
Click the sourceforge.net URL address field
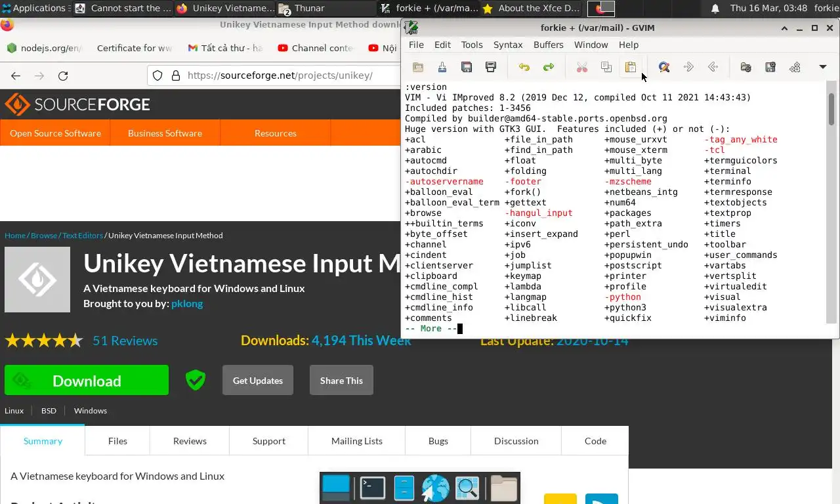tap(280, 75)
